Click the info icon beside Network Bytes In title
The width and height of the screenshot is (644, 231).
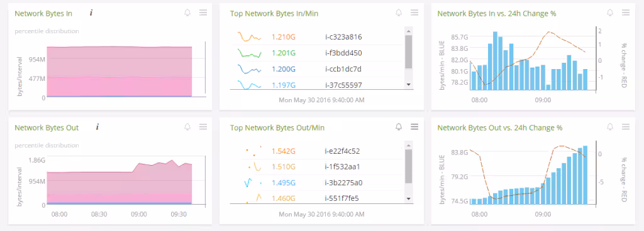tap(91, 13)
